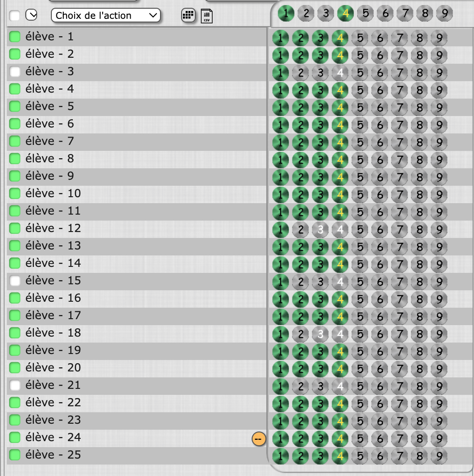Click the orange dash badge for élève 24
Image resolution: width=474 pixels, height=476 pixels.
[x=259, y=439]
